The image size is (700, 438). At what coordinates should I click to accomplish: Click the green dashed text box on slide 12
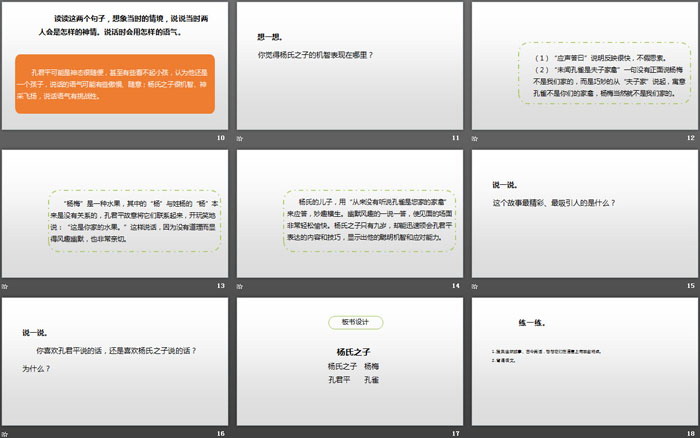click(x=590, y=78)
